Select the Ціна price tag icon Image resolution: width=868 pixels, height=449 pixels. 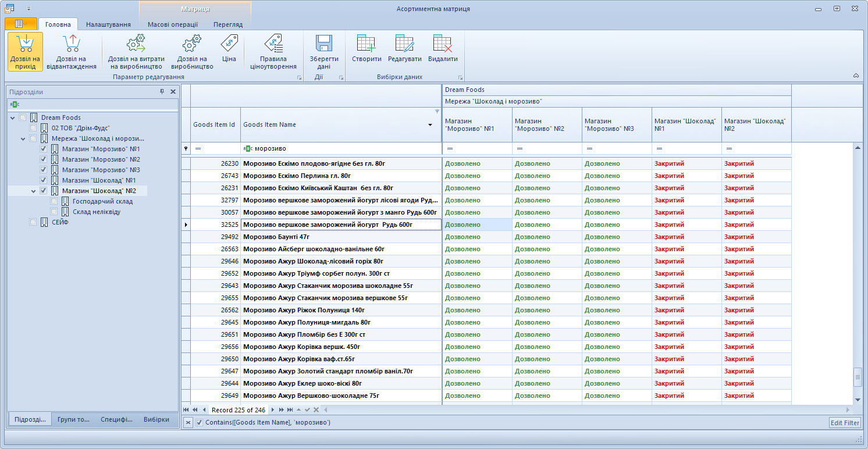point(229,44)
